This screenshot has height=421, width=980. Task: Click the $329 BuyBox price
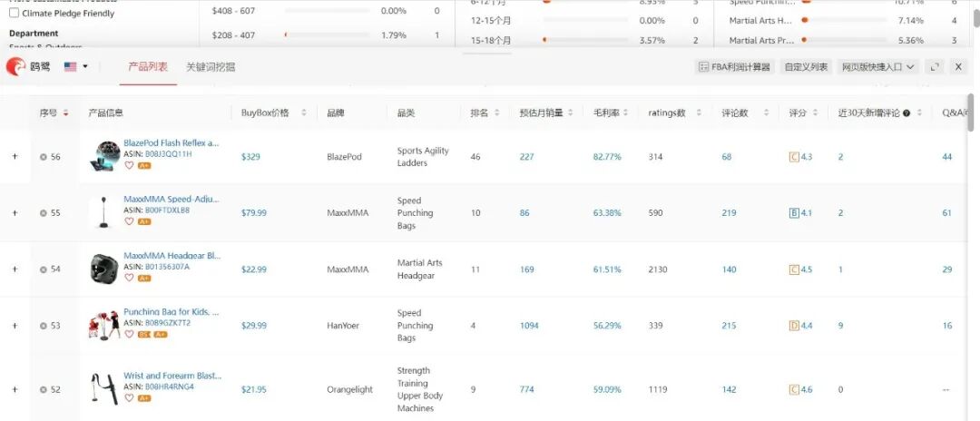[x=250, y=157]
